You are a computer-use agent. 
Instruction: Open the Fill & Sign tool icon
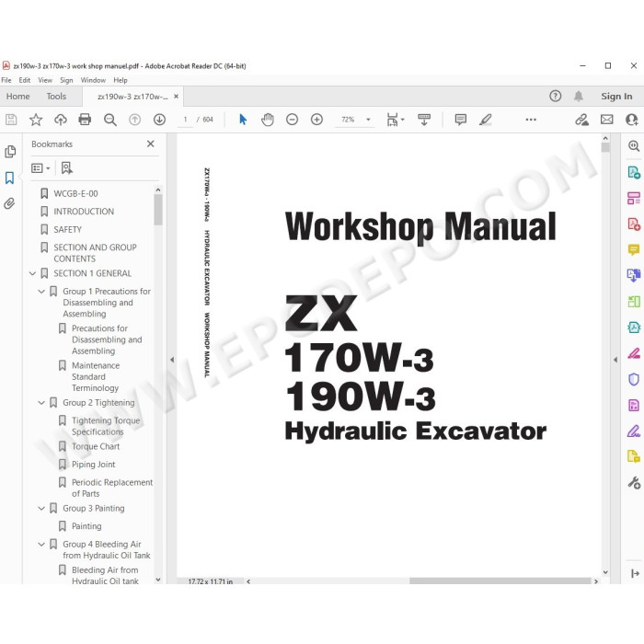point(633,431)
